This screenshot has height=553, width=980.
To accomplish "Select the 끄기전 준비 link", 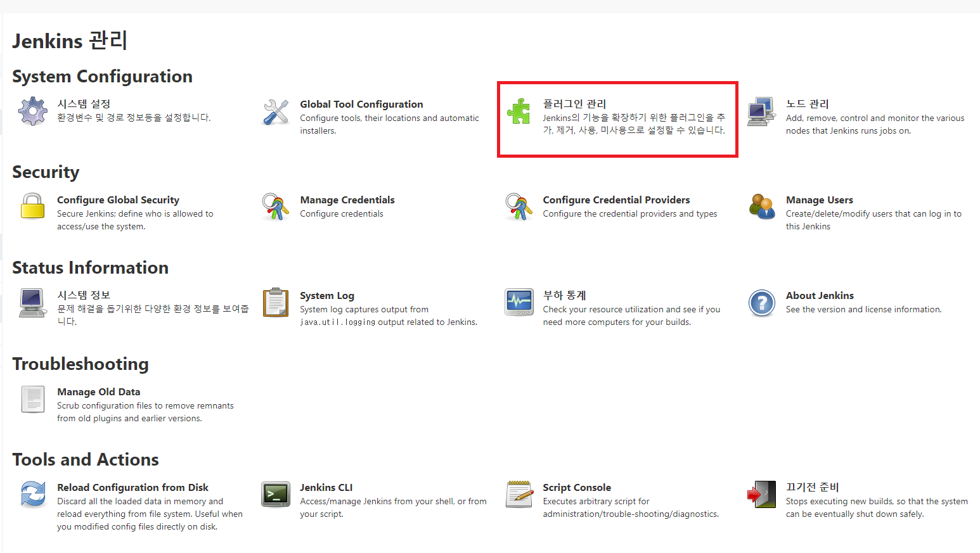I will point(812,487).
